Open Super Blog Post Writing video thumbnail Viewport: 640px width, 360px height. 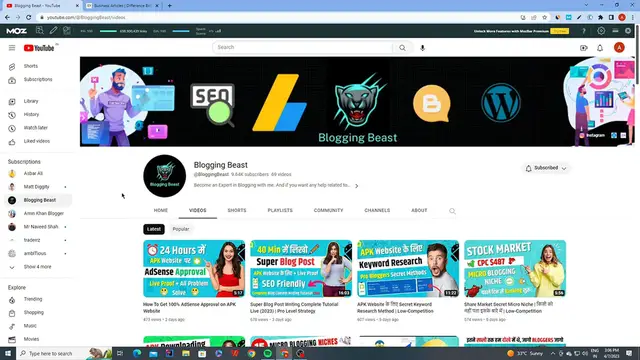pyautogui.click(x=301, y=269)
